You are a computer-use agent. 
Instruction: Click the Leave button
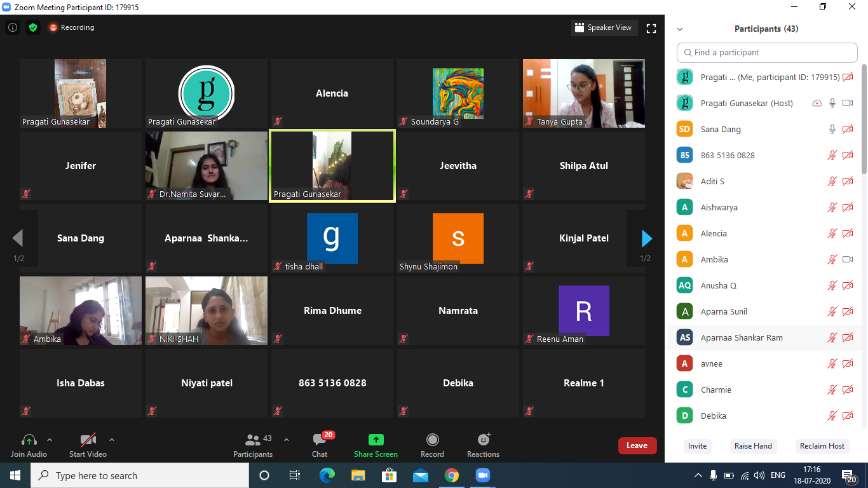click(x=637, y=445)
